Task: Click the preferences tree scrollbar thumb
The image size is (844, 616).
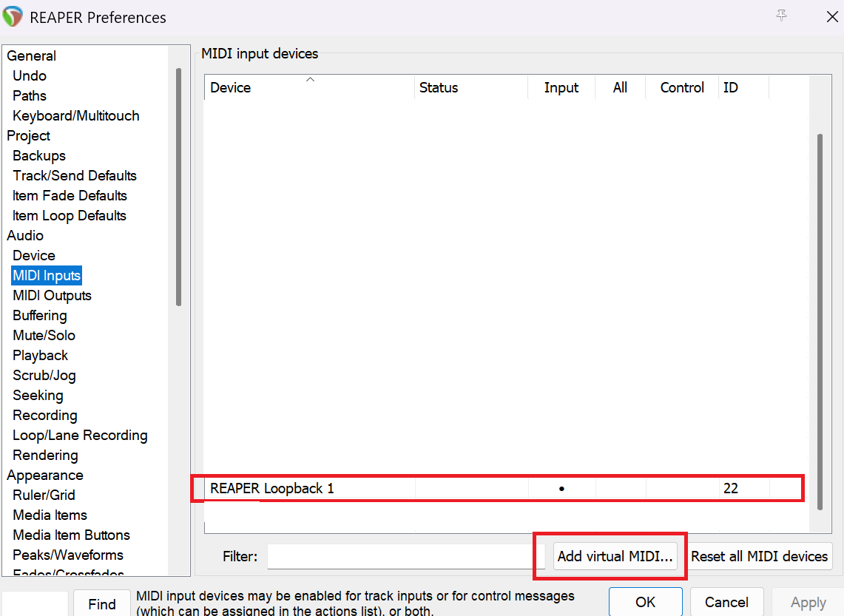Action: tap(179, 186)
